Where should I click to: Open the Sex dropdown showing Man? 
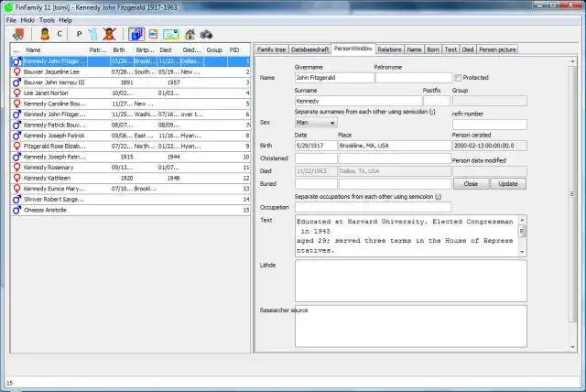(315, 122)
